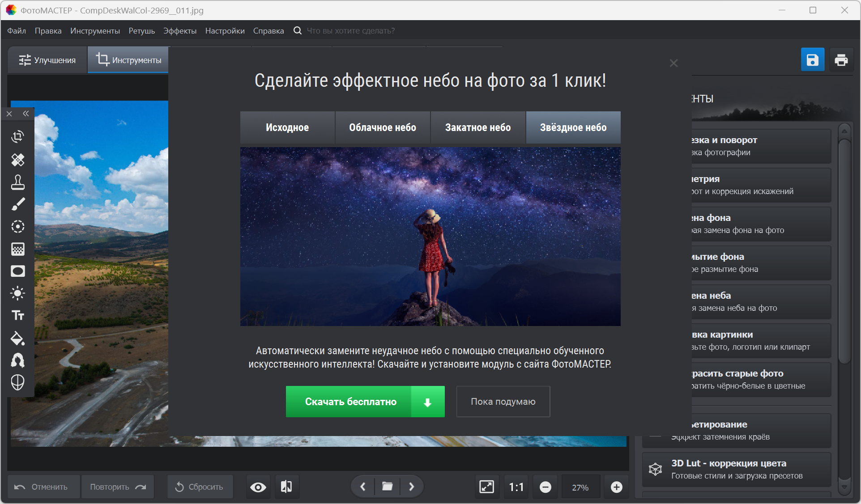
Task: Toggle before/after comparison view
Action: [x=286, y=487]
